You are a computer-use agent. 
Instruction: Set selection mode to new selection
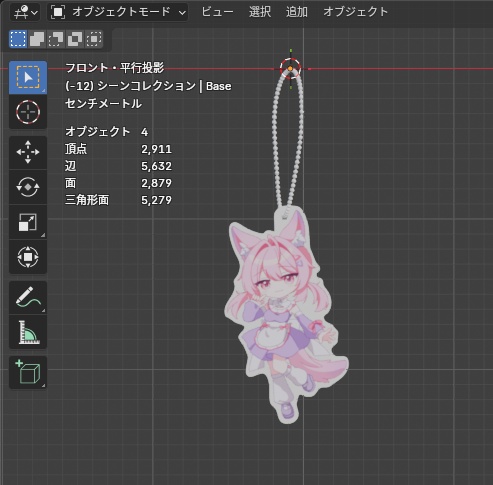[18, 39]
